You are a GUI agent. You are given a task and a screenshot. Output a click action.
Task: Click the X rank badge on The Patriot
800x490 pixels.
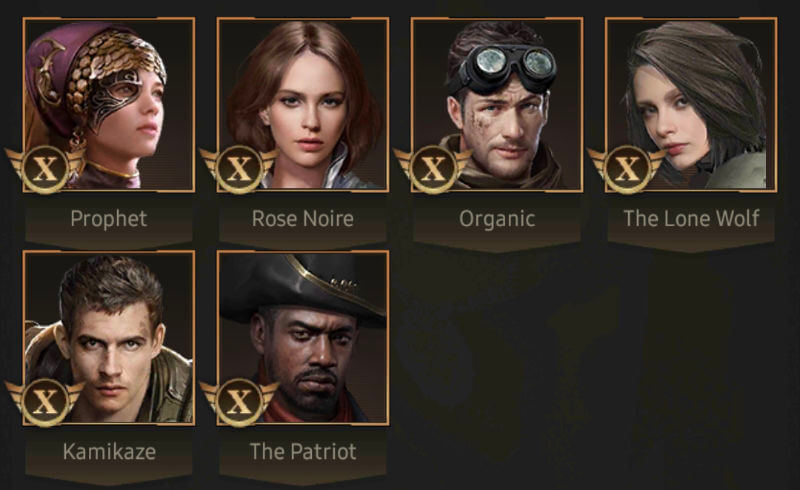pos(239,402)
